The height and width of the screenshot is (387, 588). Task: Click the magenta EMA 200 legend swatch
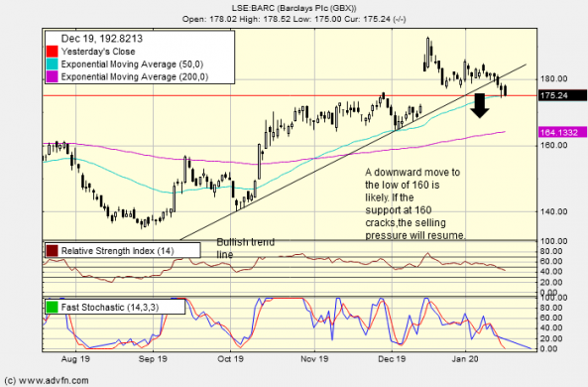(53, 76)
